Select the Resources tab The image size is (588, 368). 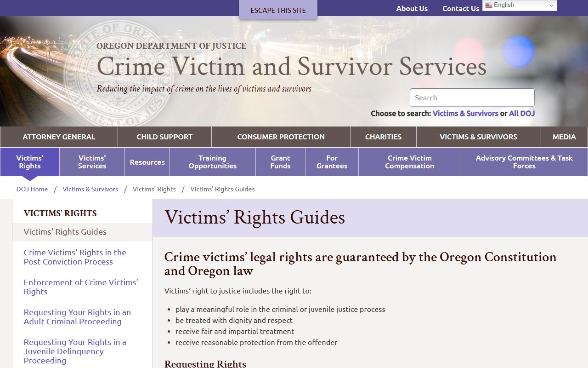[147, 162]
